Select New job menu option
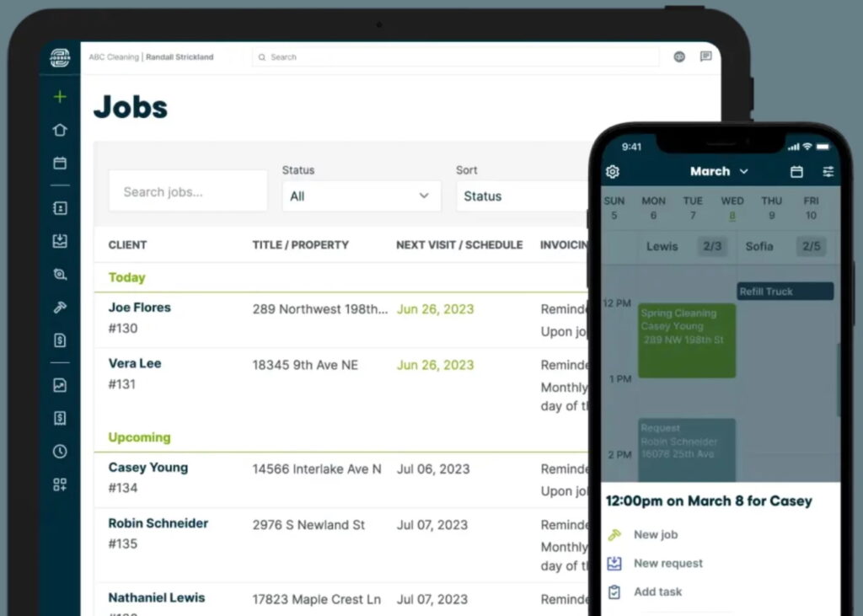Screen dimensions: 863x616 click(x=656, y=534)
